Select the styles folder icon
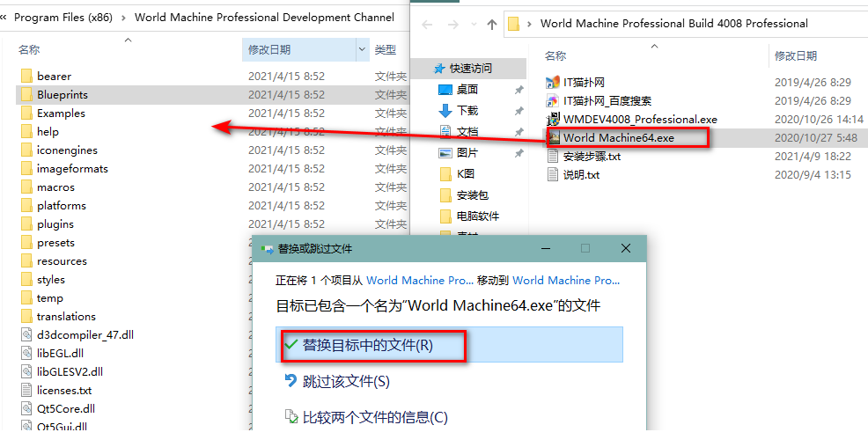 coord(26,280)
